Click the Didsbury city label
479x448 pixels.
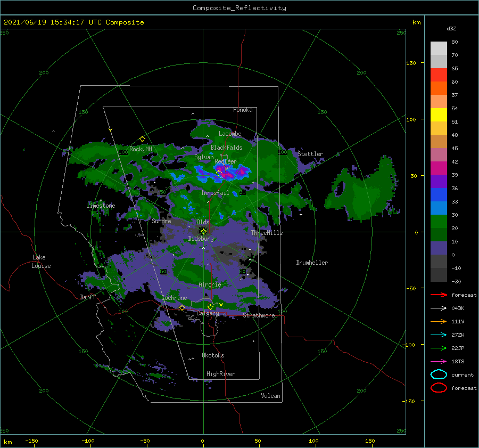[x=201, y=239]
